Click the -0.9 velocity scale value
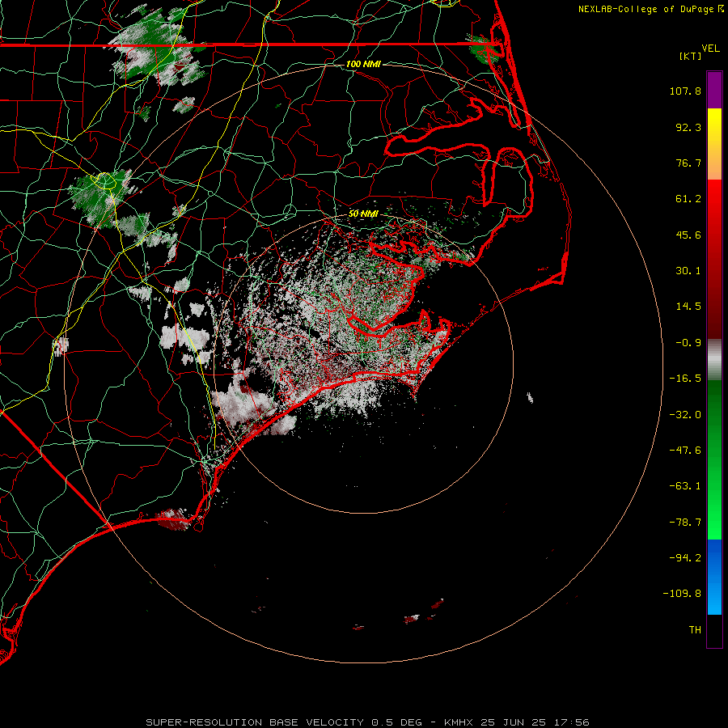The image size is (728, 728). point(688,343)
